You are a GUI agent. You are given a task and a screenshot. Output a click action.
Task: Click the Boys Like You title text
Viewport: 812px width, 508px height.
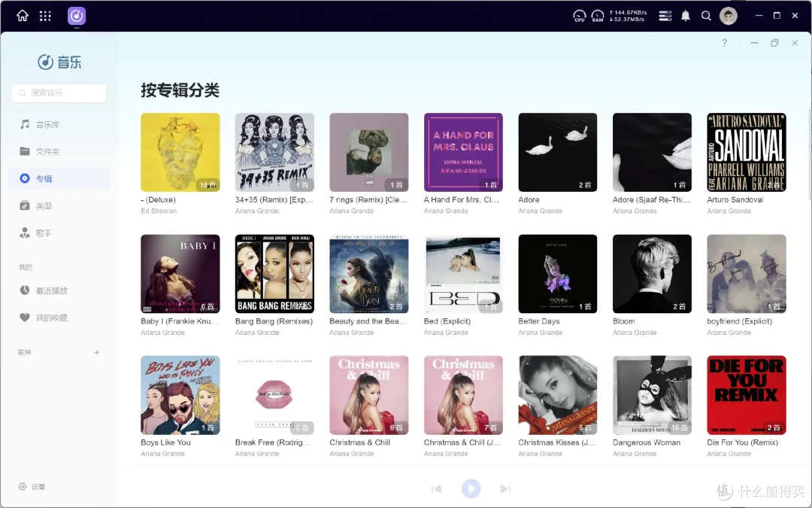[165, 443]
